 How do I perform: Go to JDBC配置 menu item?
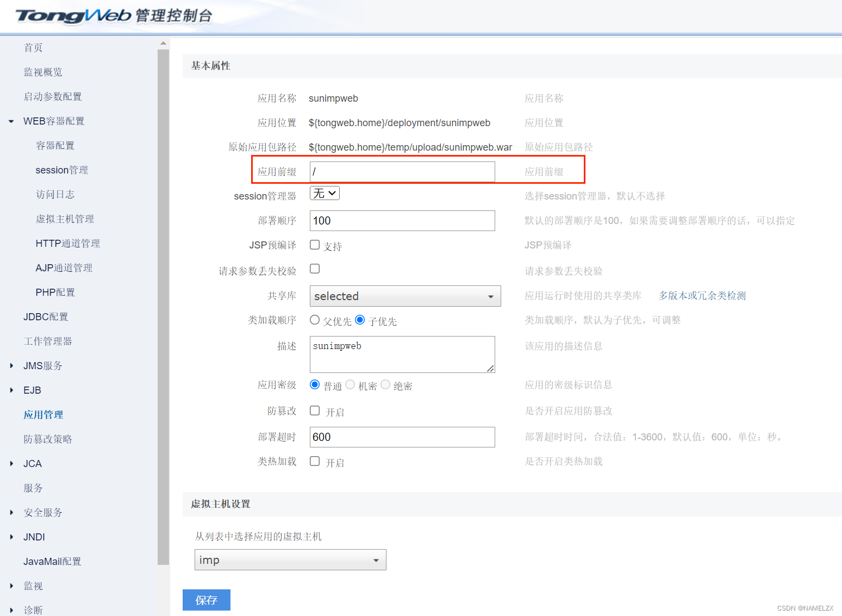46,317
